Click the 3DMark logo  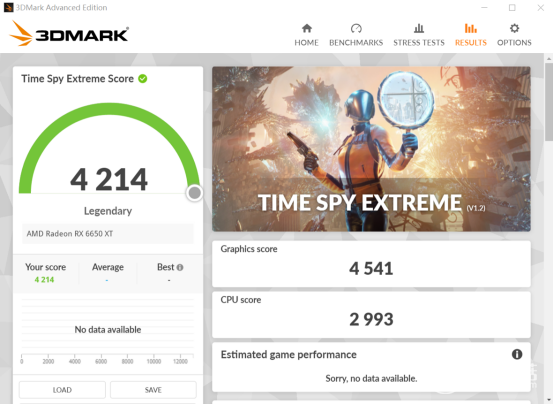coord(69,34)
